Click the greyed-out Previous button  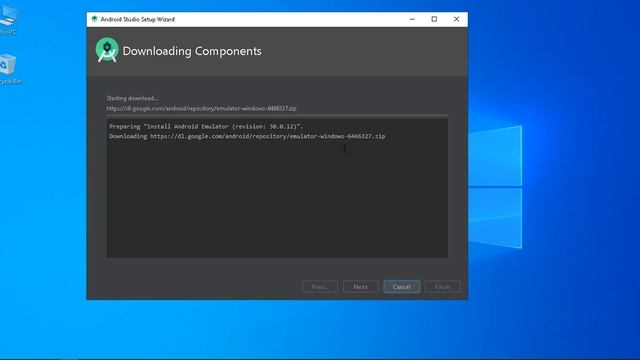coord(320,287)
